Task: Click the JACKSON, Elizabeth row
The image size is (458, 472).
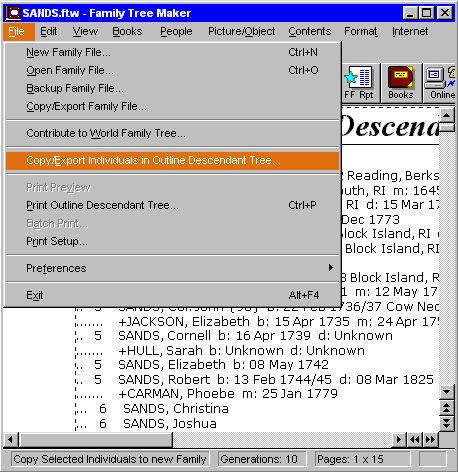Action: point(257,322)
